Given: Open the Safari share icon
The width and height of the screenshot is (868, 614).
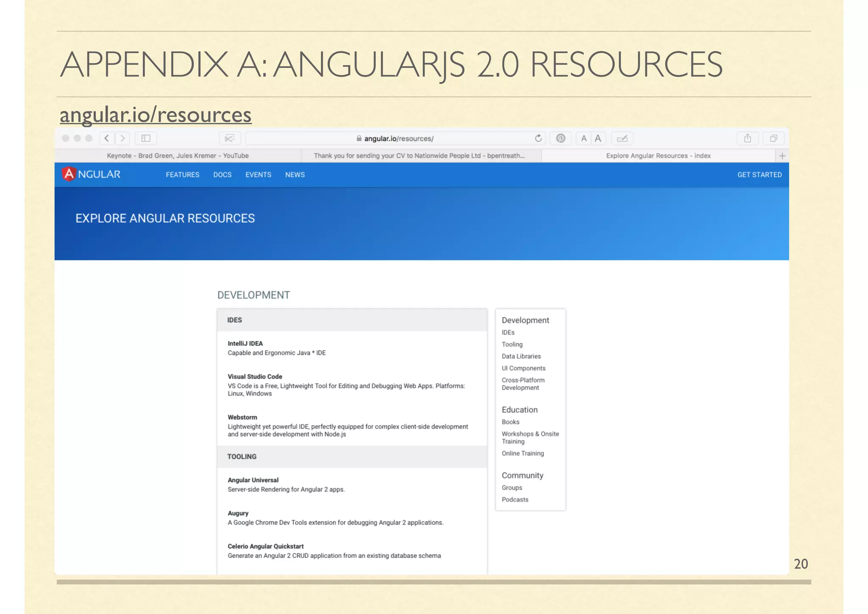Looking at the screenshot, I should pos(748,138).
